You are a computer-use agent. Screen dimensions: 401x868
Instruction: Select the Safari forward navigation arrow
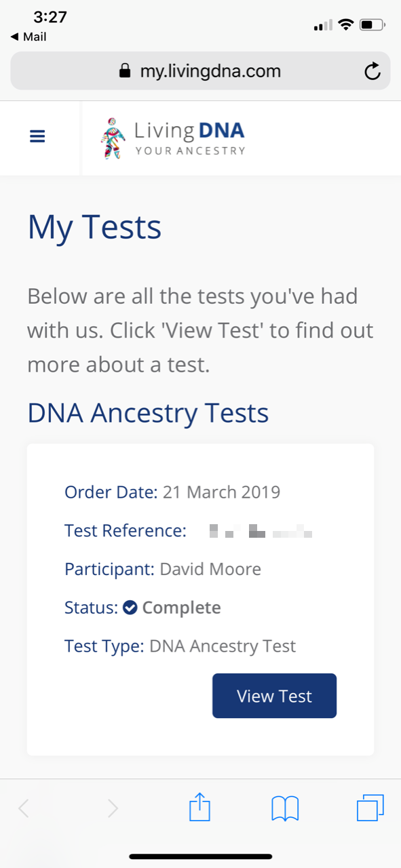[113, 807]
